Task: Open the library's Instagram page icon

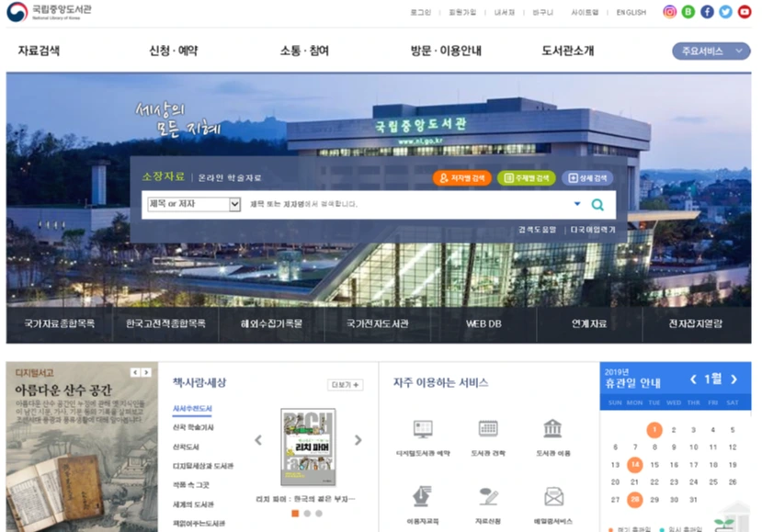Action: click(x=669, y=12)
